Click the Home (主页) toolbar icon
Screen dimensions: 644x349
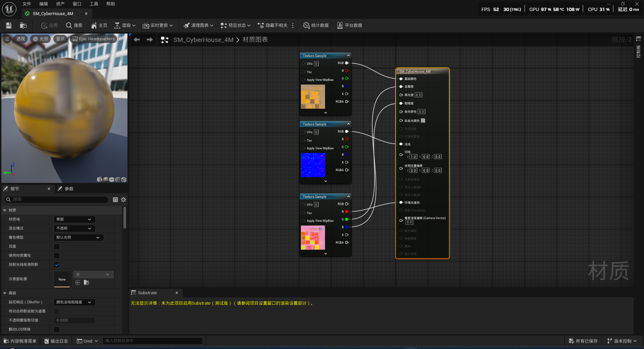pos(99,26)
